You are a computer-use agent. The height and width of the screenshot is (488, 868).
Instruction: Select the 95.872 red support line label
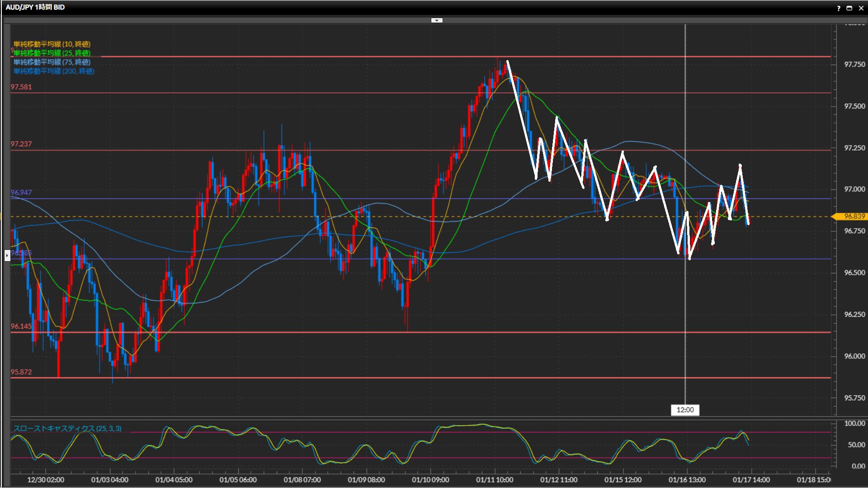pyautogui.click(x=21, y=372)
